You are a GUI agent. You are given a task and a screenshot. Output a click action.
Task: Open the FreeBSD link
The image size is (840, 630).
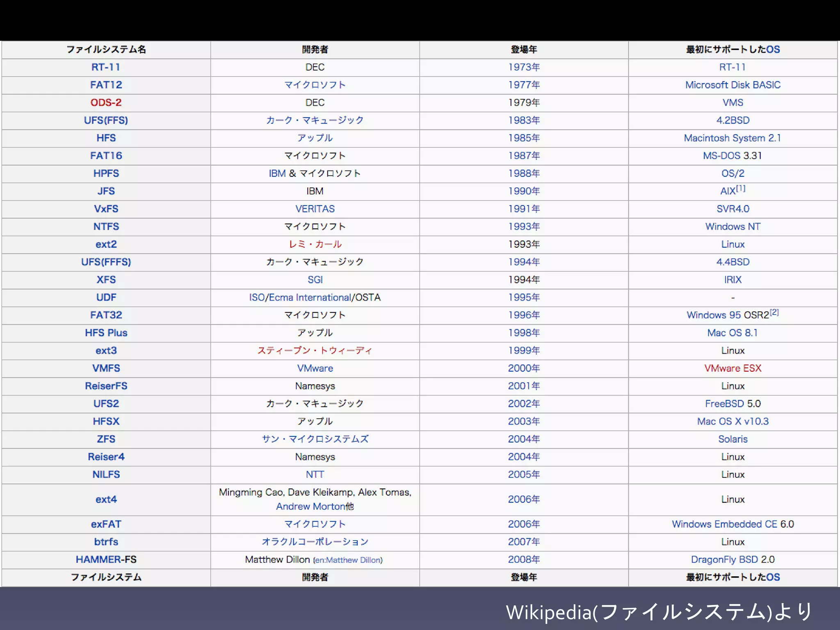point(724,404)
